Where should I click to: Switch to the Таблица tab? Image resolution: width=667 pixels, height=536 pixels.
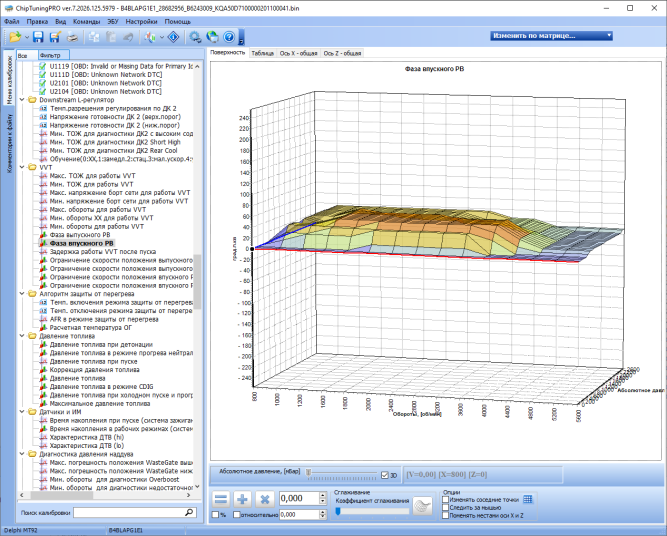coord(262,53)
